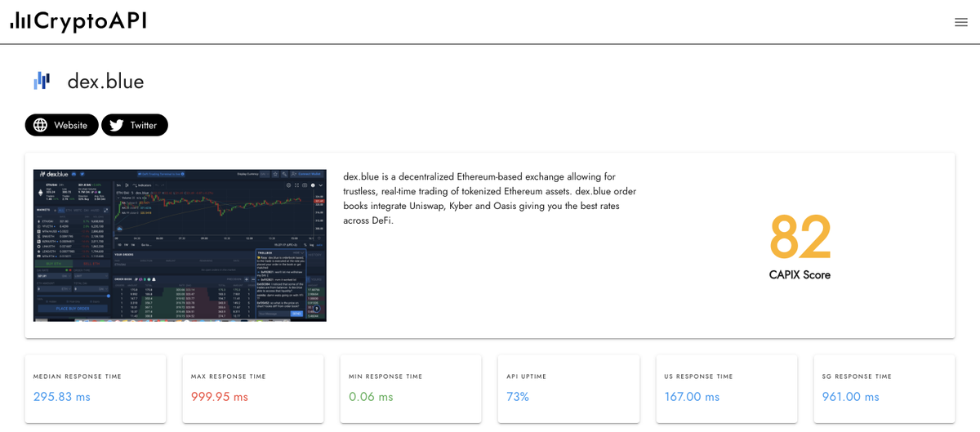Open the dex.blue Twitter button
980x432 pixels.
point(135,125)
